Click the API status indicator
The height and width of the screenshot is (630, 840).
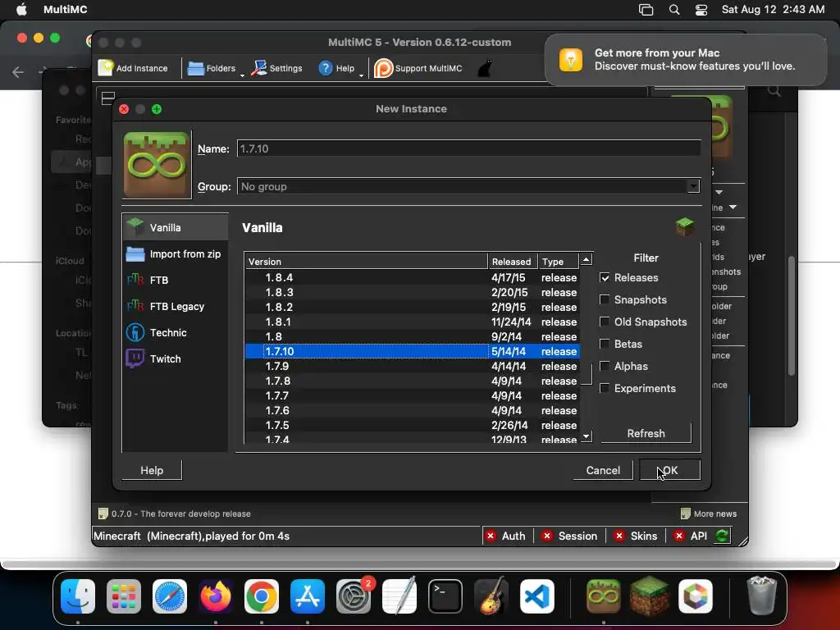(691, 536)
